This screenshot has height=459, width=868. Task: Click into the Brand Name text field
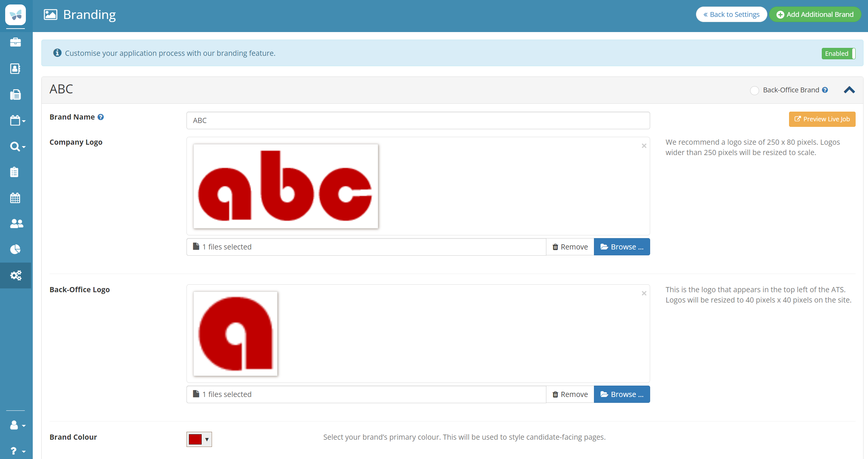[x=418, y=121]
